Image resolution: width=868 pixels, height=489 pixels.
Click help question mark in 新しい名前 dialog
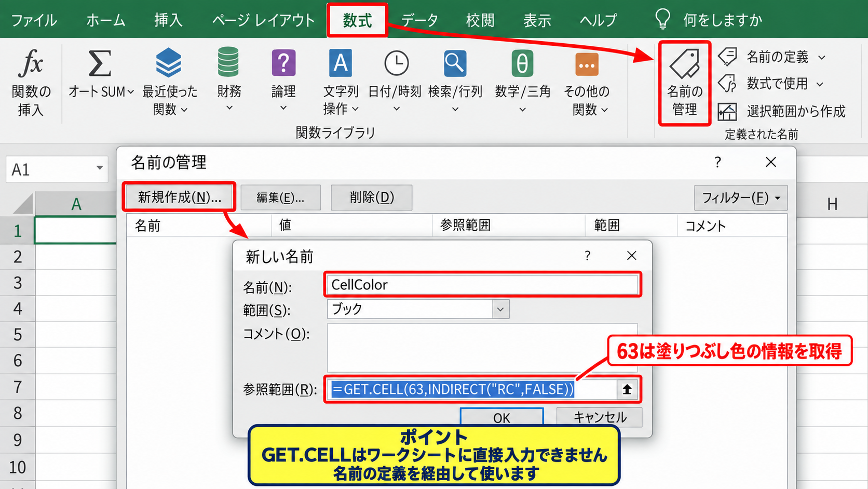tap(587, 256)
